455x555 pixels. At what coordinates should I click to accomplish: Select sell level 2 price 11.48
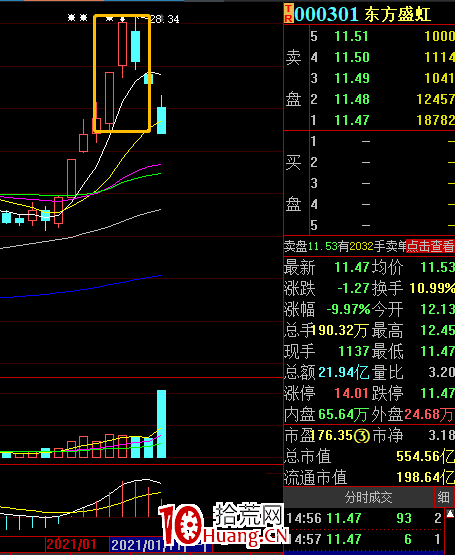point(352,99)
